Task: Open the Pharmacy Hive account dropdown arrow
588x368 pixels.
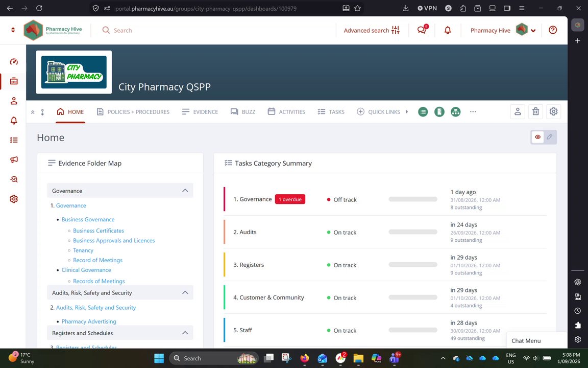Action: click(533, 31)
